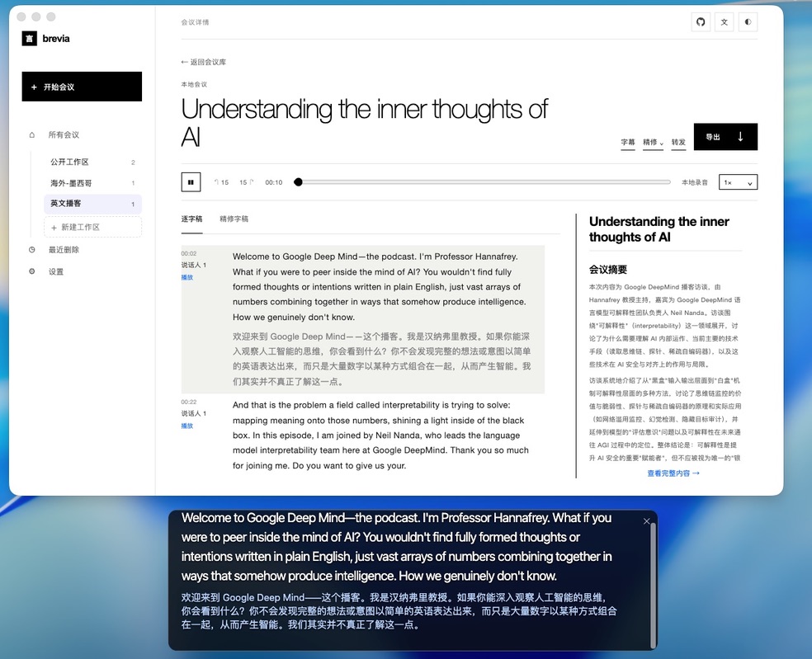Screen dimensions: 812x659
Task: Switch to the 逐字稿 tab
Action: [x=191, y=219]
